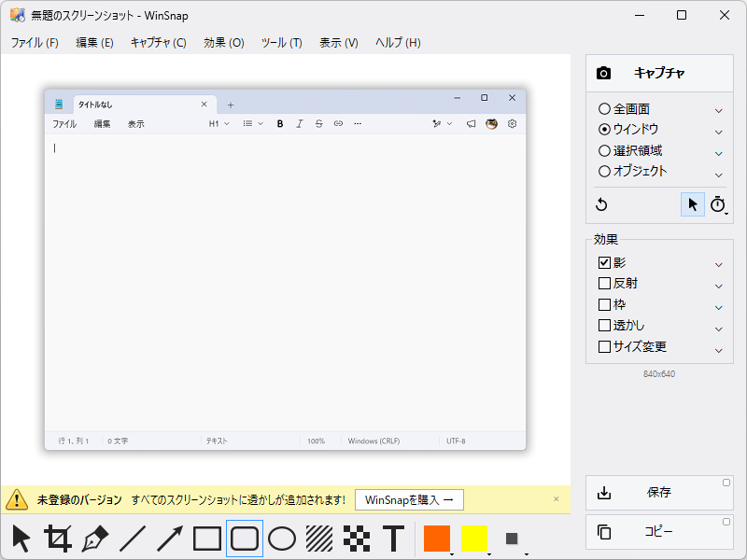
Task: Select 選択領域 capture mode
Action: tap(630, 151)
